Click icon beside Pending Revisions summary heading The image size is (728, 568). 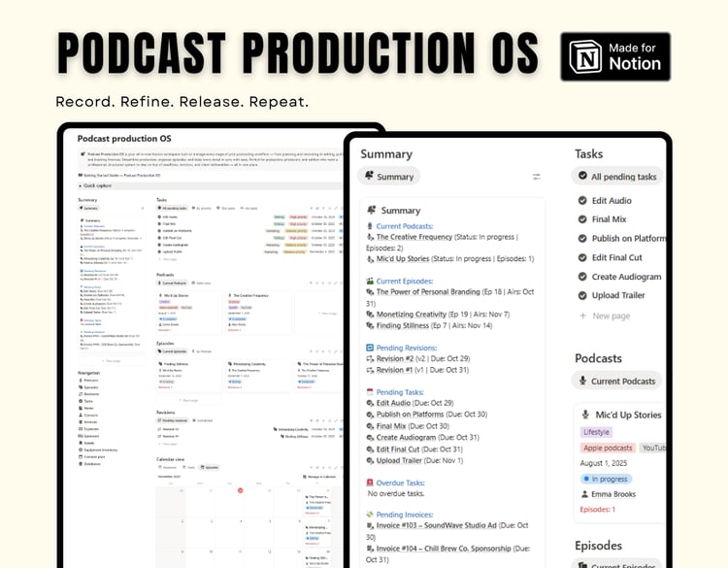coord(370,348)
